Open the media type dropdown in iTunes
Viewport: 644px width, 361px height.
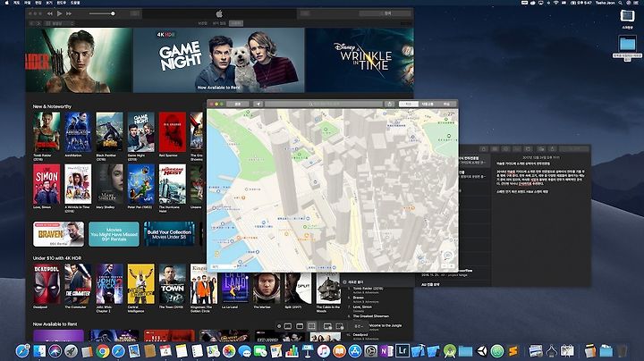click(60, 23)
